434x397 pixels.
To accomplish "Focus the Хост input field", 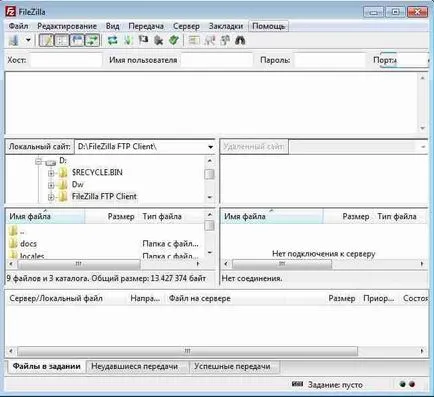I will point(66,60).
